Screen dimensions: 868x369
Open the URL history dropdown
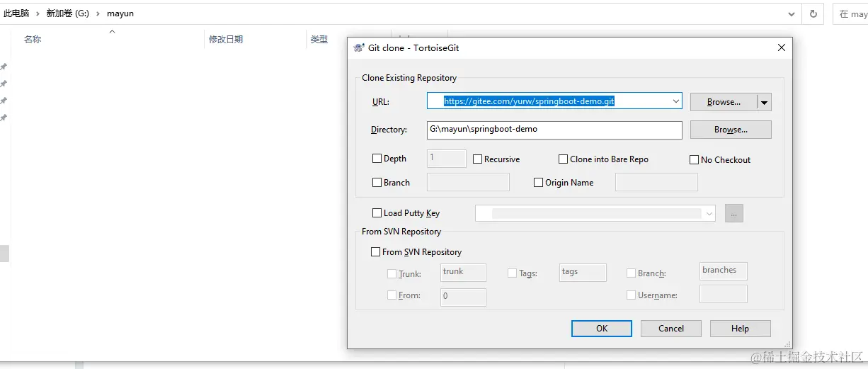(x=675, y=101)
